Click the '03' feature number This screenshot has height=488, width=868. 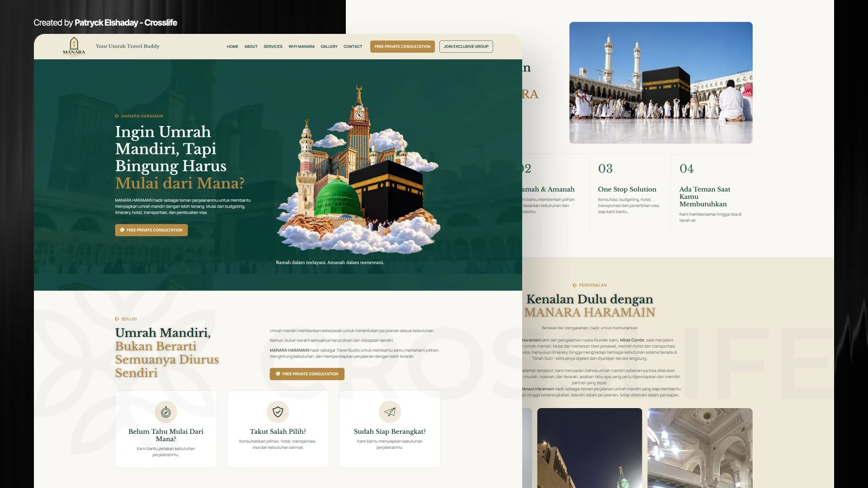pyautogui.click(x=605, y=169)
